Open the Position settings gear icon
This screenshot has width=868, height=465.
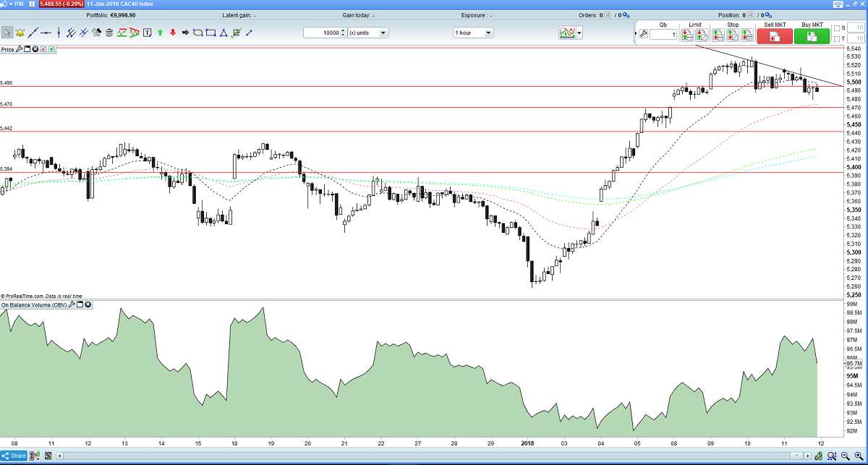point(768,15)
